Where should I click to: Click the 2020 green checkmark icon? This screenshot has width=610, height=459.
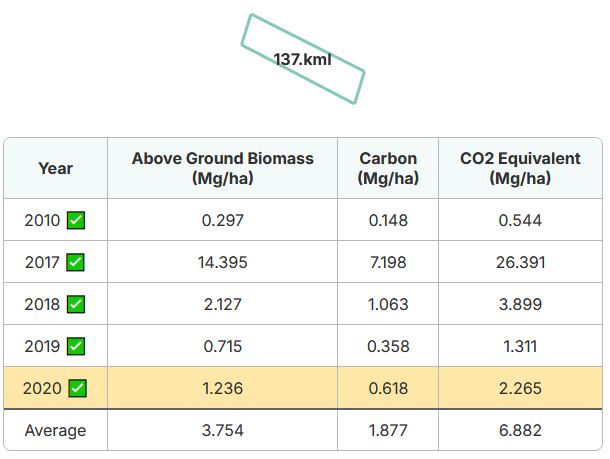point(77,388)
